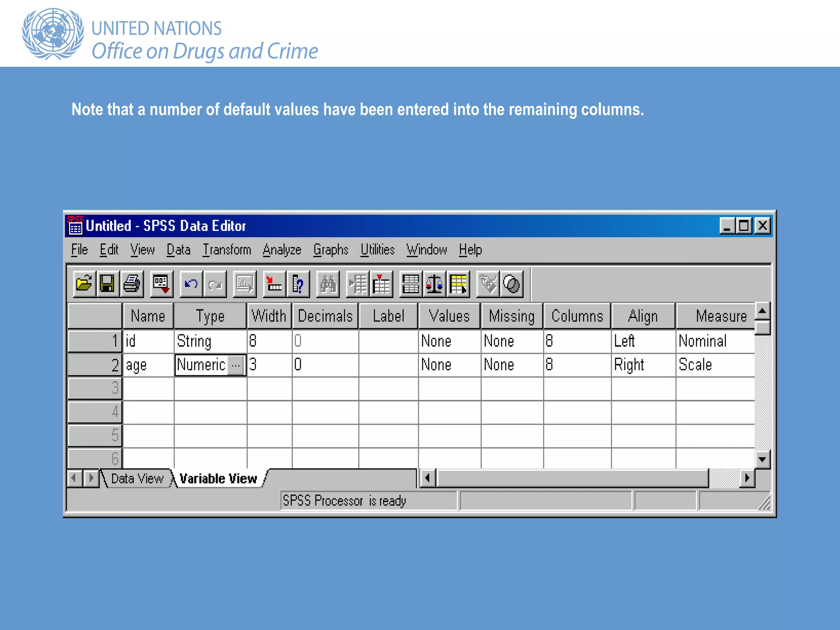Click the Value Labels tag icon

click(488, 284)
